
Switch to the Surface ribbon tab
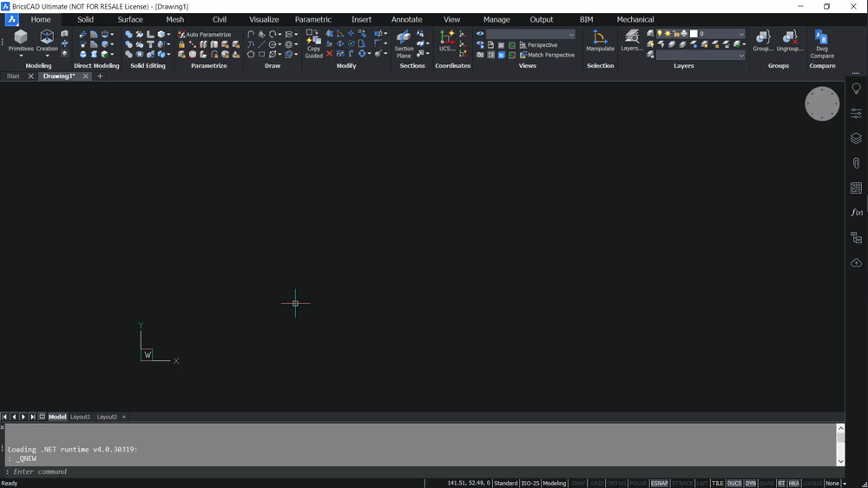point(130,19)
